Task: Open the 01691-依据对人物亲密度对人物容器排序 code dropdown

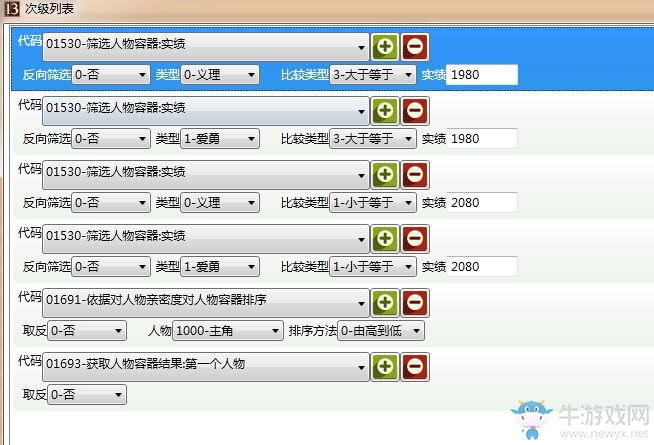Action: (x=206, y=303)
